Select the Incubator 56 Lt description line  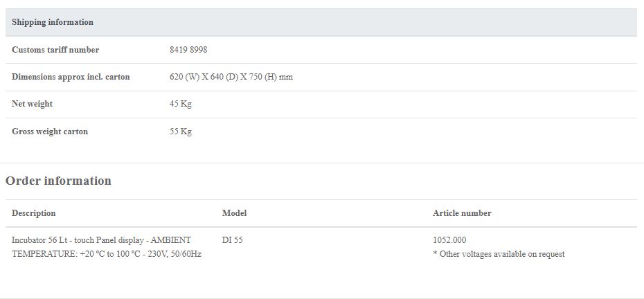[101, 240]
